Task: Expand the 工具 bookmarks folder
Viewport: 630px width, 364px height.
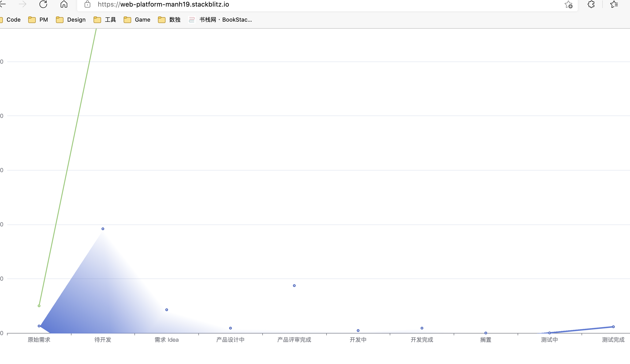Action: [105, 19]
